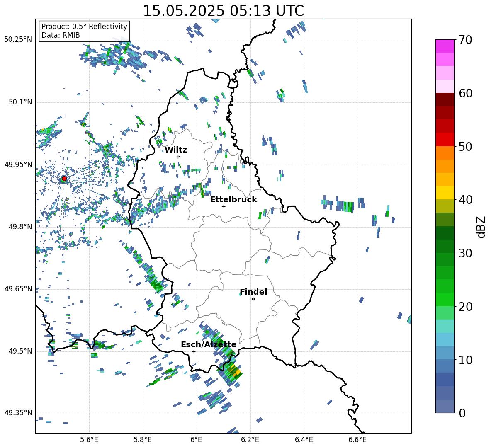
Task: Click the 6.6°E longitude label
Action: (357, 440)
